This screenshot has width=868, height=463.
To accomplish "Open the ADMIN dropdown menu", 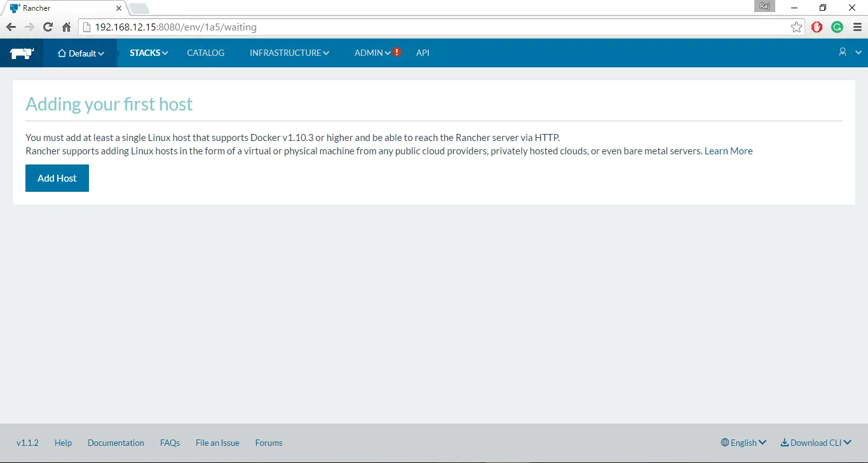I will 372,53.
